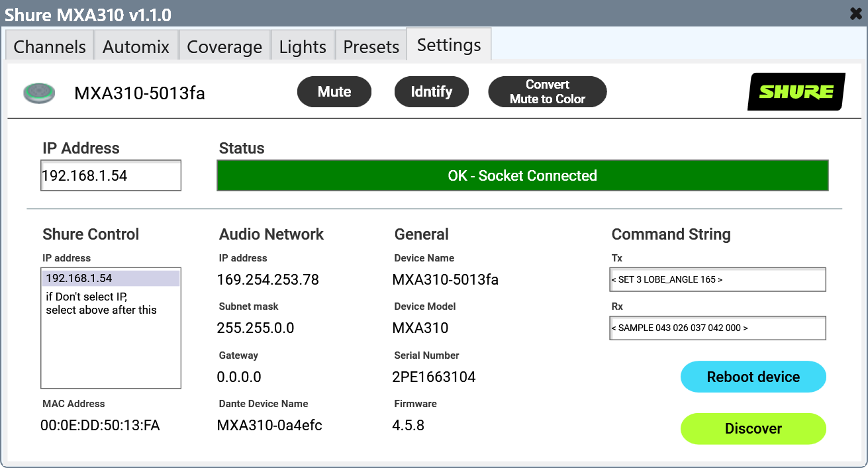Click the Audio Network heading
The width and height of the screenshot is (868, 468).
pyautogui.click(x=271, y=234)
